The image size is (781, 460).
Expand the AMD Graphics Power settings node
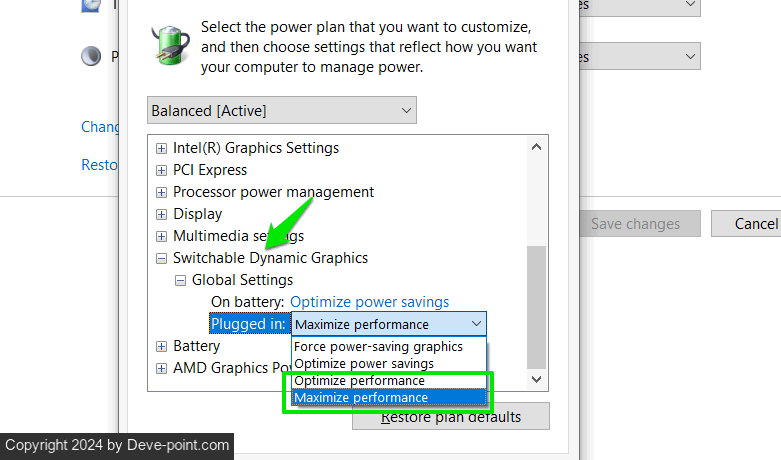(x=162, y=368)
